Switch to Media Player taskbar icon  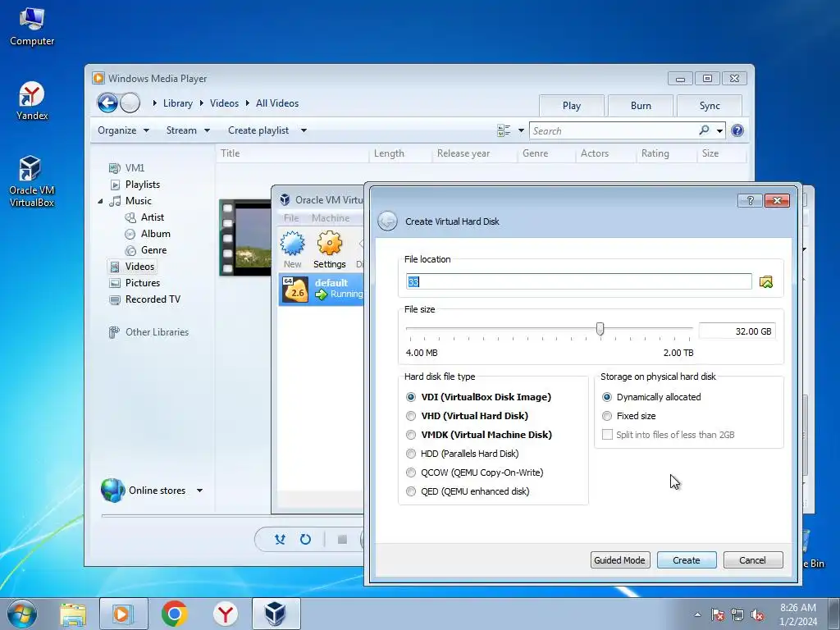124,614
